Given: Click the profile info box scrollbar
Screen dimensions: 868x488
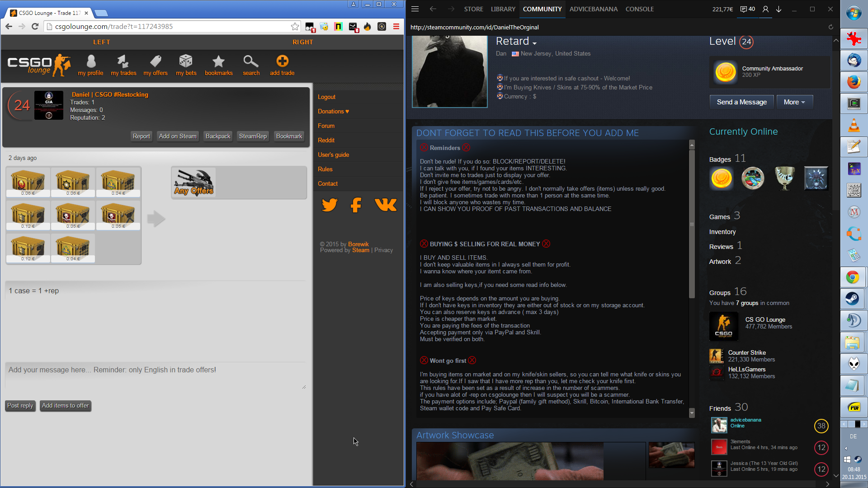Looking at the screenshot, I should tap(692, 225).
